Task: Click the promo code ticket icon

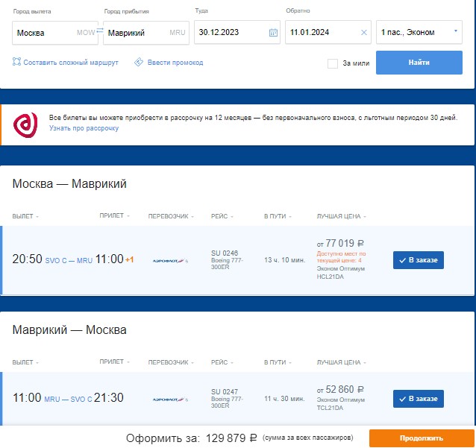Action: (x=139, y=62)
